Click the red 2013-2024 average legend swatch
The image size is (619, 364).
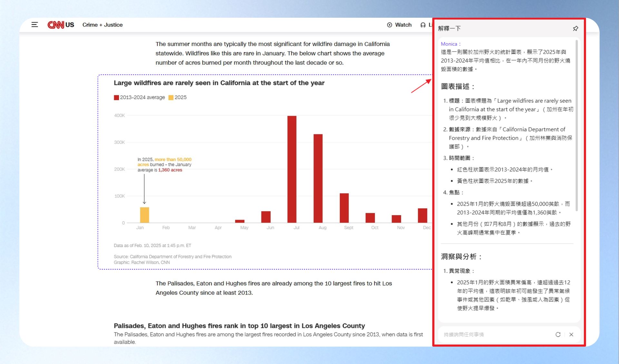[x=116, y=98]
